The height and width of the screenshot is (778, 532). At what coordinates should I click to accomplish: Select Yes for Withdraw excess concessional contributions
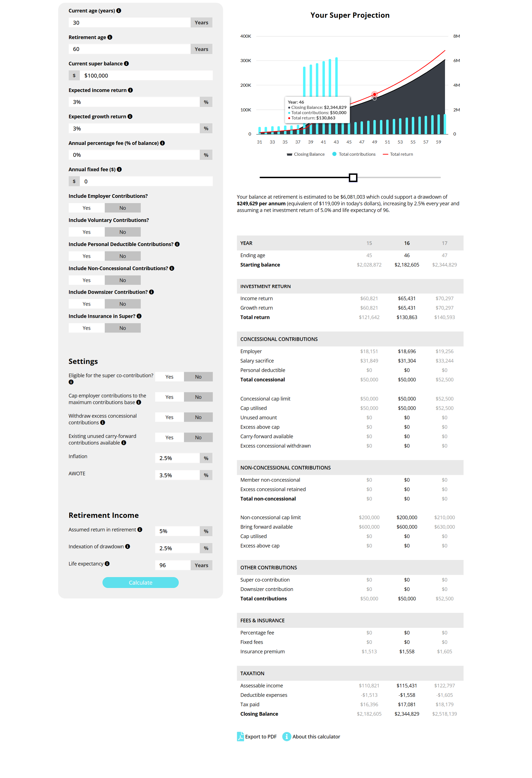click(169, 417)
